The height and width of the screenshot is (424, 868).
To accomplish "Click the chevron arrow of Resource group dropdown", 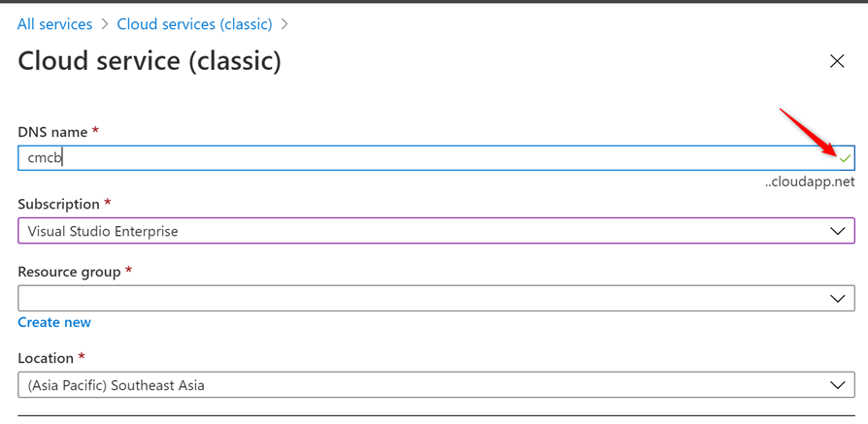I will (837, 299).
